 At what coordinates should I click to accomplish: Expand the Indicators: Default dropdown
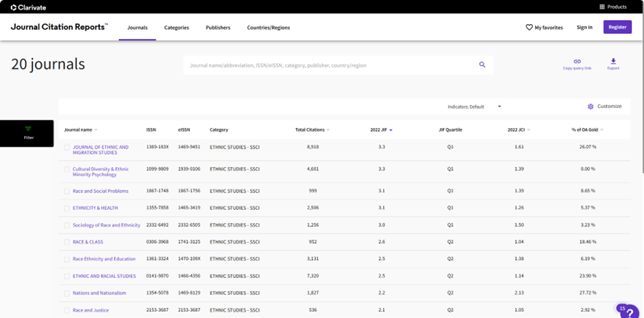pos(500,107)
